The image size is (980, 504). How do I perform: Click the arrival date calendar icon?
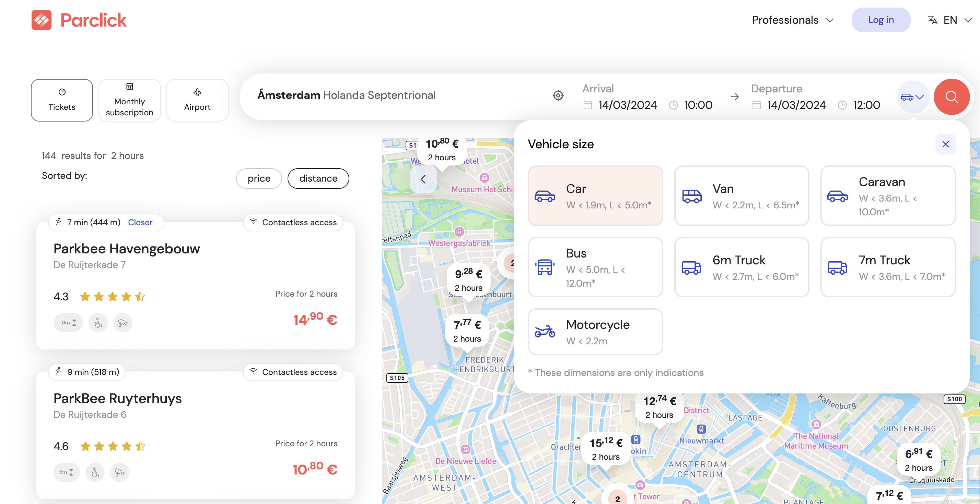coord(587,105)
